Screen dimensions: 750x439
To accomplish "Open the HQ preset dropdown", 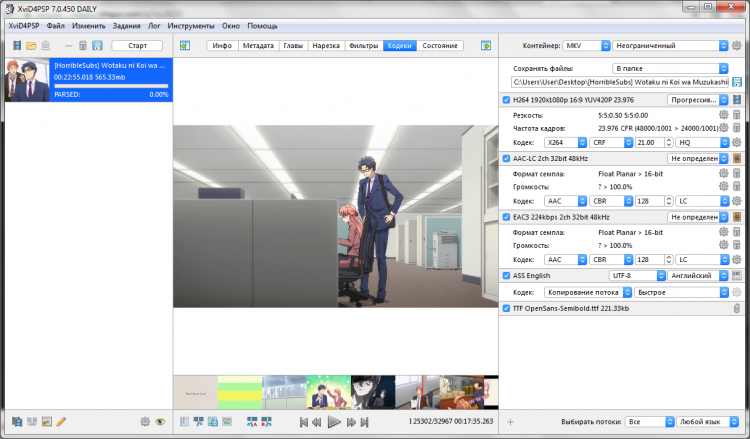I will click(702, 142).
